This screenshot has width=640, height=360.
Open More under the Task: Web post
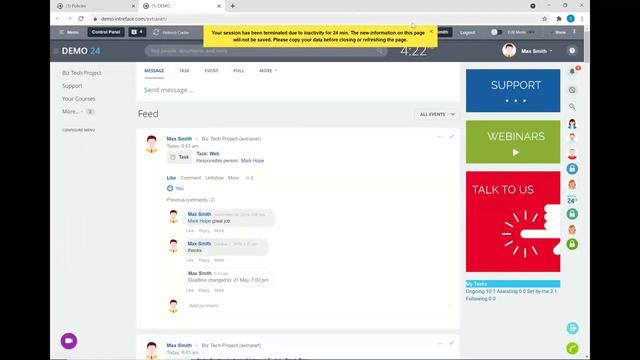[x=233, y=178]
